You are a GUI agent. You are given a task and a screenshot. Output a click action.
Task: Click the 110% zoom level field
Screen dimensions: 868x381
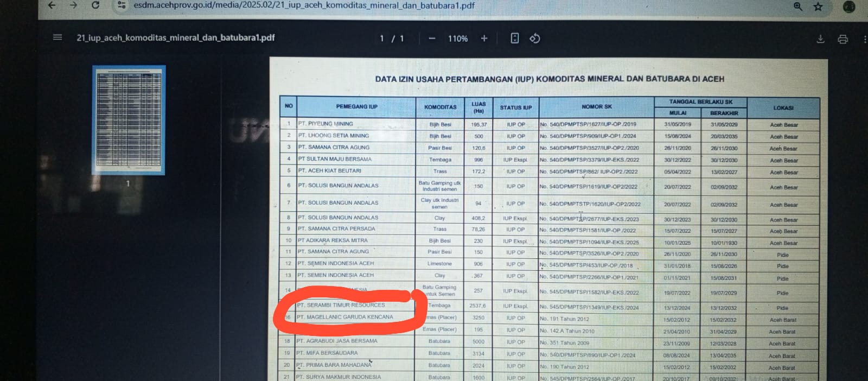click(458, 39)
